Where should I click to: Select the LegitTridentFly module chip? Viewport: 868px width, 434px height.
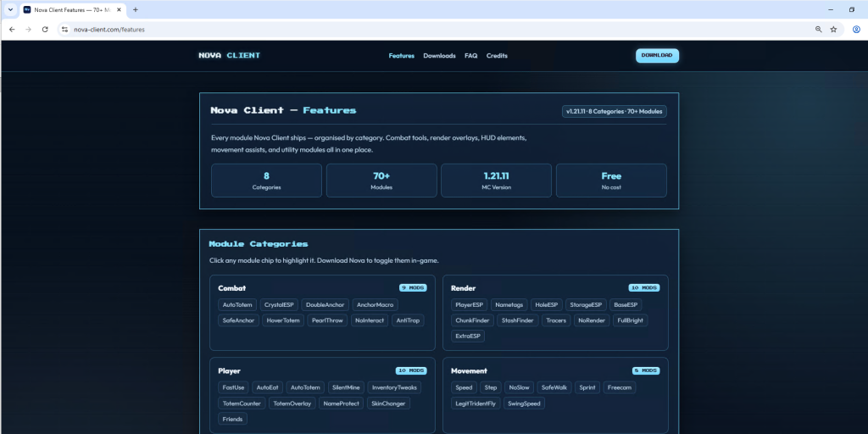[476, 403]
